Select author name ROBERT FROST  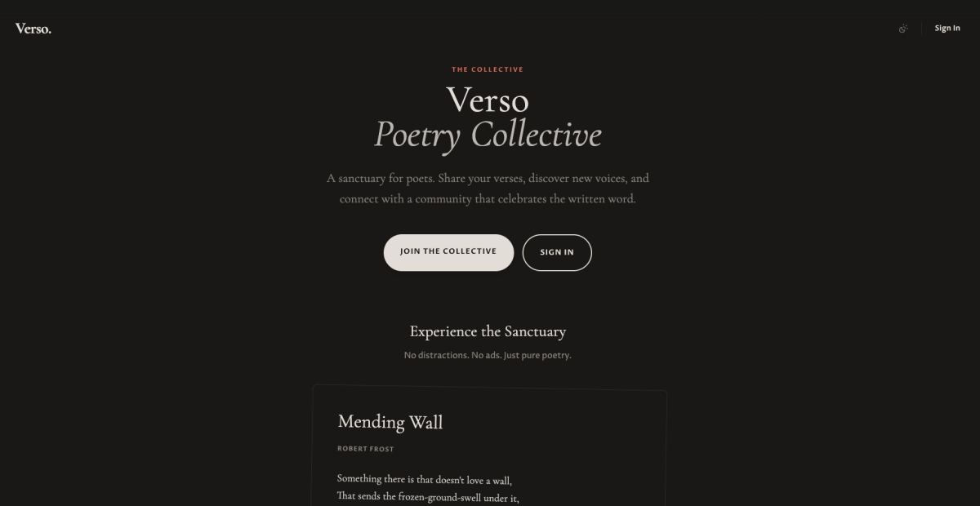point(366,448)
